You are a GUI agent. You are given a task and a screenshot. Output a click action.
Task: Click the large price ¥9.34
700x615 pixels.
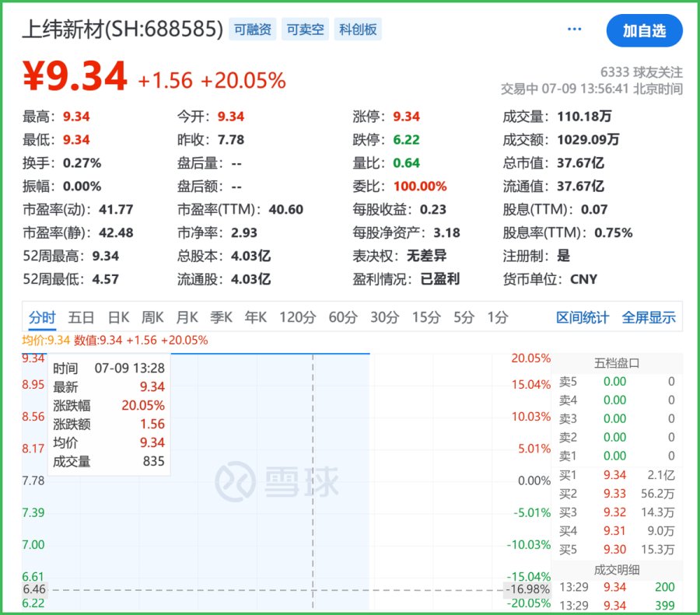point(75,76)
